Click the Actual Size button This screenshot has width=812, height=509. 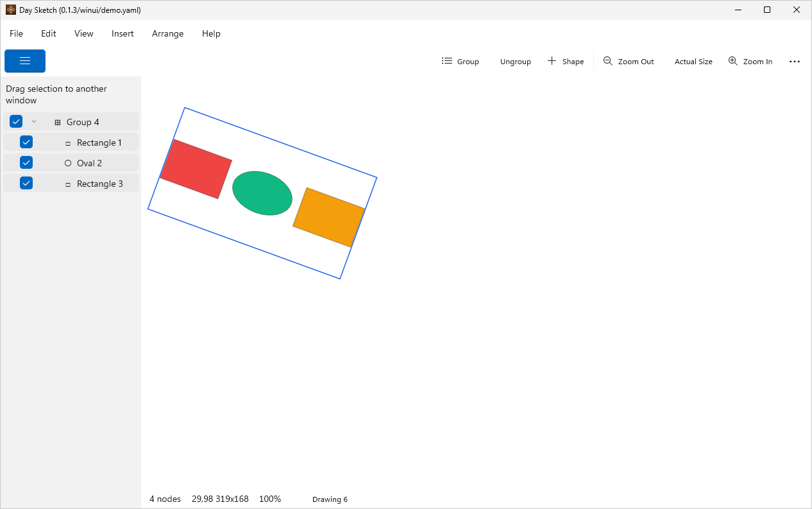(693, 62)
